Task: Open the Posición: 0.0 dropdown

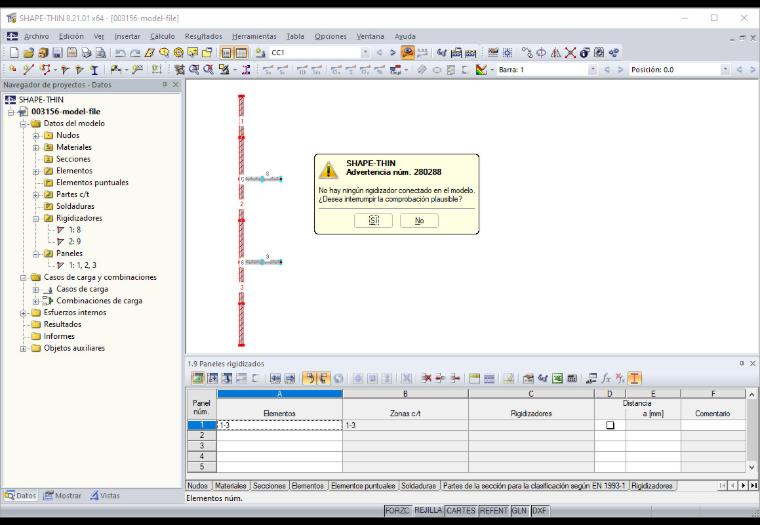Action: pos(725,70)
